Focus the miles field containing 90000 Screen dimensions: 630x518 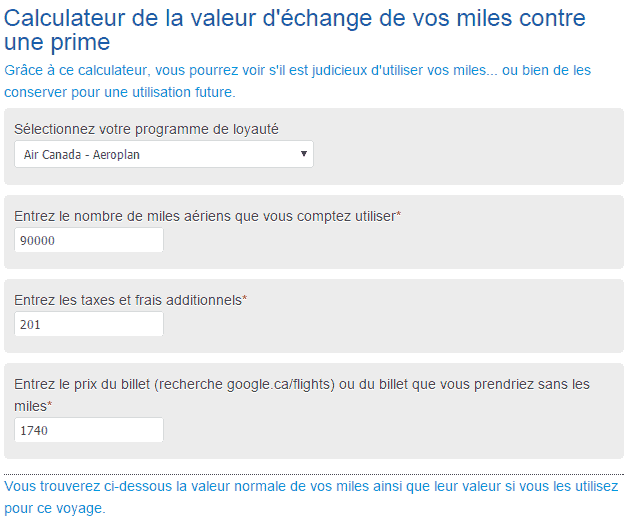89,241
